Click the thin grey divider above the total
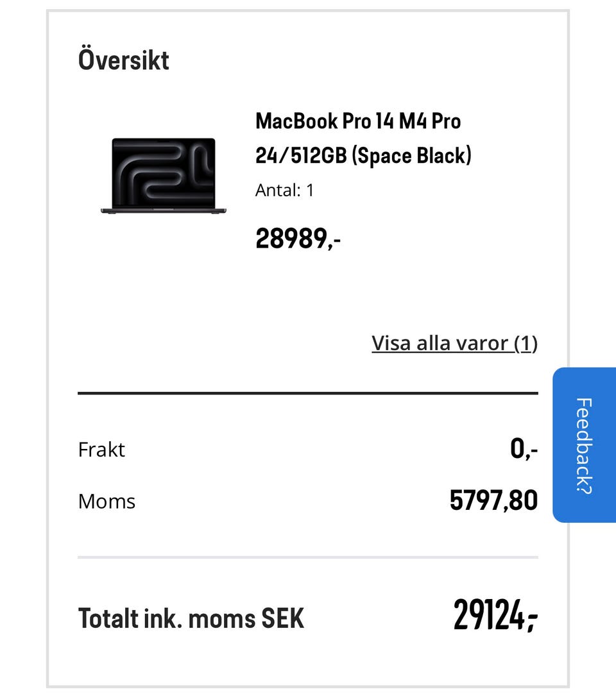This screenshot has height=694, width=616. point(308,557)
